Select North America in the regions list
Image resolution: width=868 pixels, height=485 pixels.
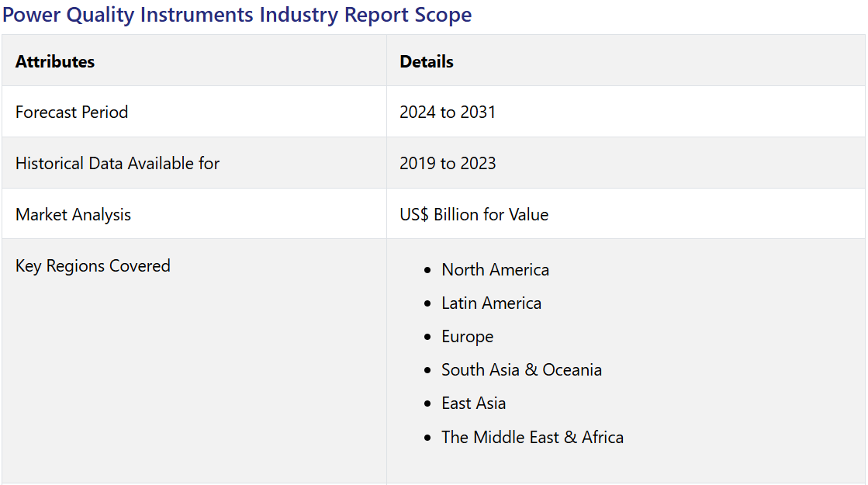click(495, 270)
